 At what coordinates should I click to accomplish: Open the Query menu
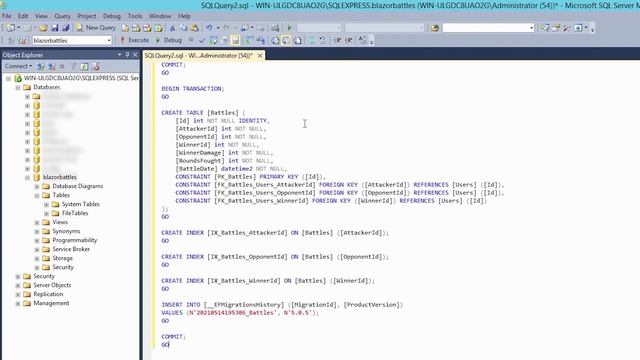(62, 16)
